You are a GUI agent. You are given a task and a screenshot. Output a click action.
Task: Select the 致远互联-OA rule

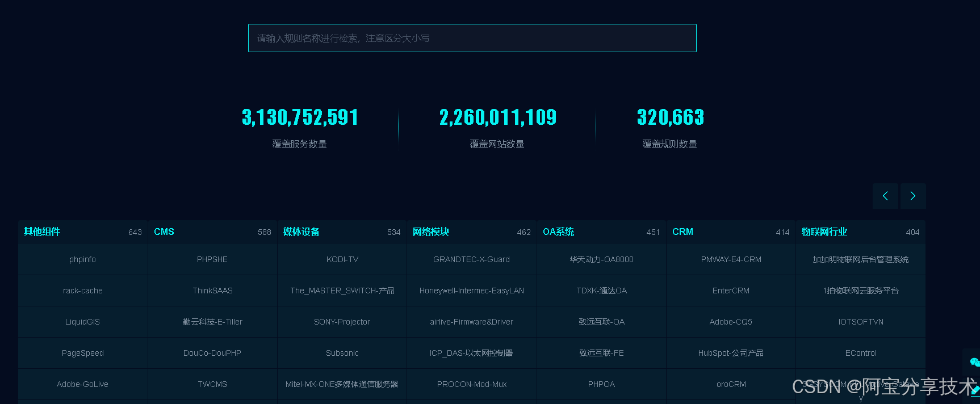coord(601,322)
